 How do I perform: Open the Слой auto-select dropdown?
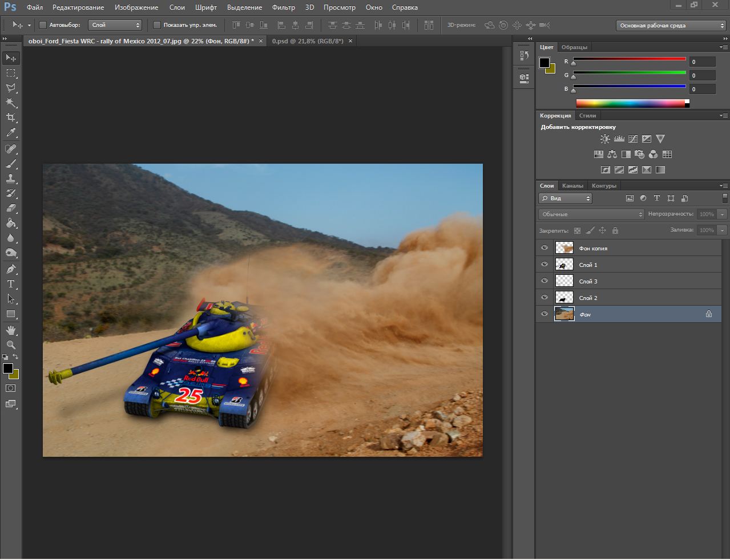click(x=115, y=25)
